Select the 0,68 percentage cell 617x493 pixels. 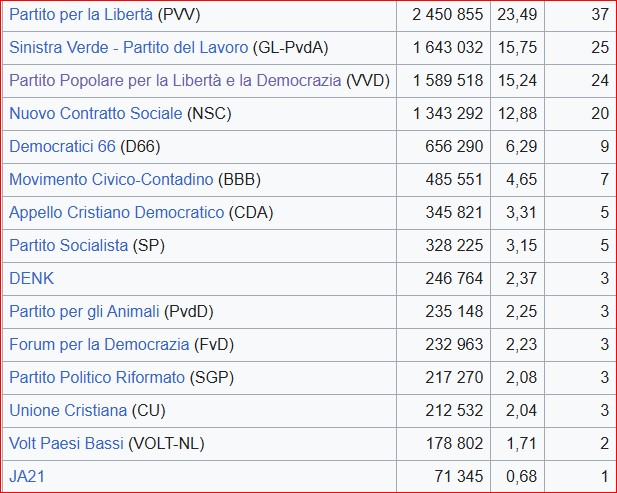point(522,477)
